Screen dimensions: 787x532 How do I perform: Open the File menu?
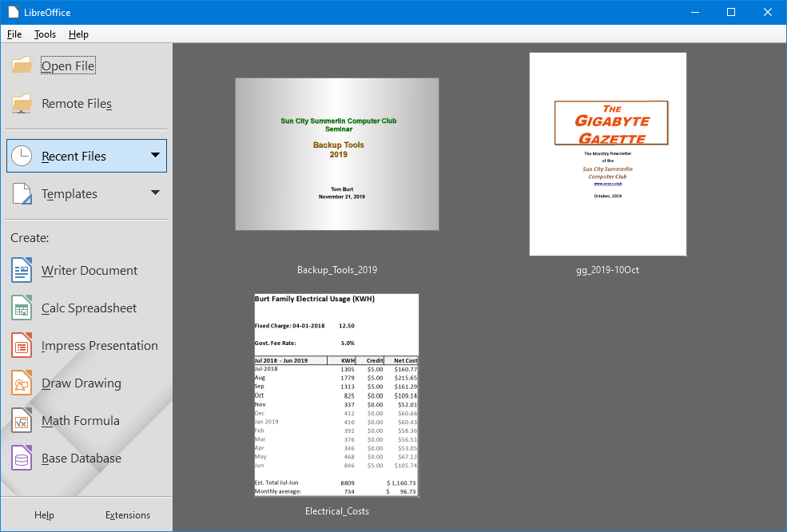[14, 34]
